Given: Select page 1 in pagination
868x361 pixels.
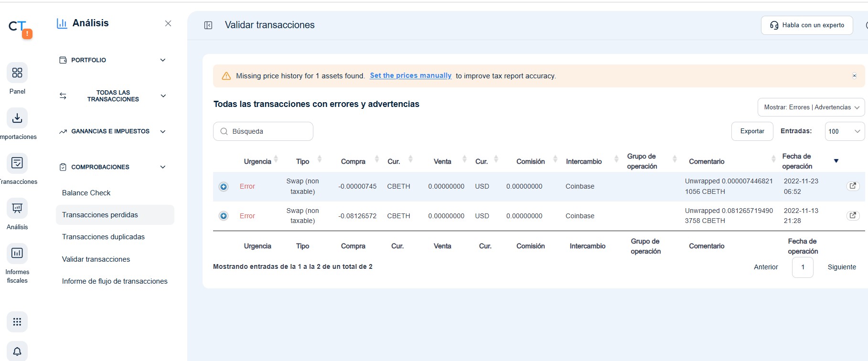Looking at the screenshot, I should (803, 267).
